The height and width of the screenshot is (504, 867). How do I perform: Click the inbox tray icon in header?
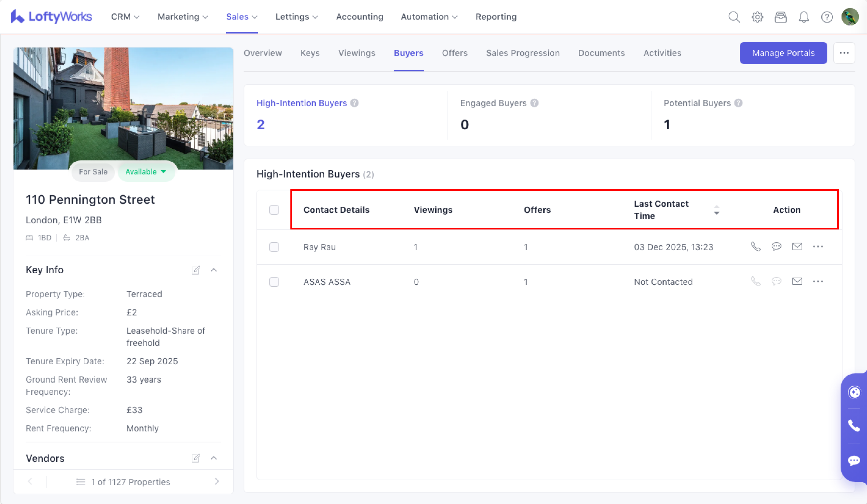click(x=780, y=17)
